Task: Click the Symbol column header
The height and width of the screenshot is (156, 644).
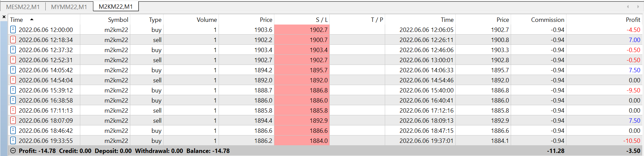Action: [118, 20]
